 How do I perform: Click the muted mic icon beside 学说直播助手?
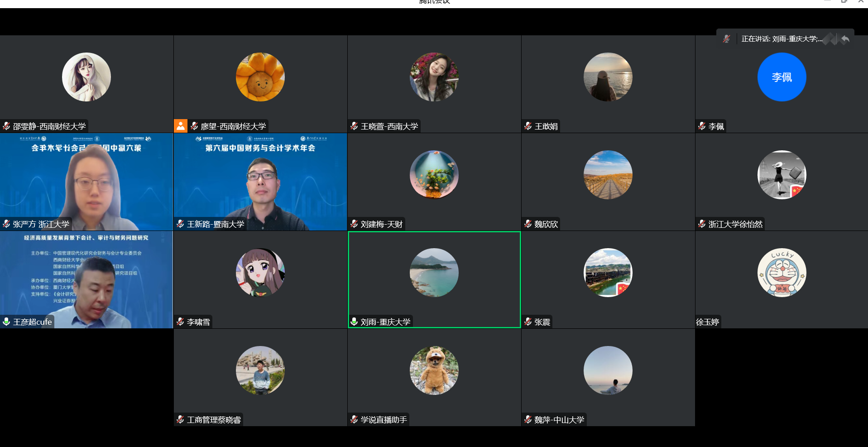354,419
